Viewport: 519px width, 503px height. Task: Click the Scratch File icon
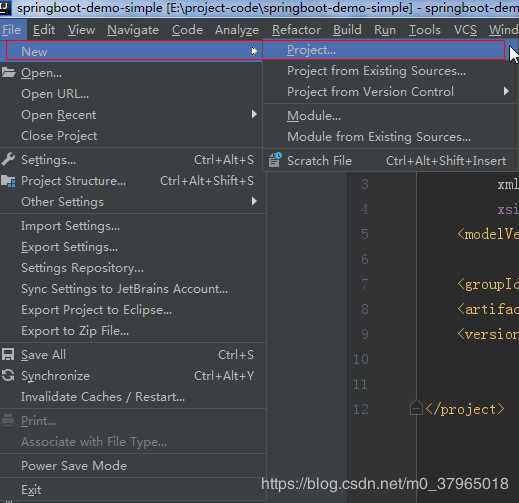(x=275, y=160)
